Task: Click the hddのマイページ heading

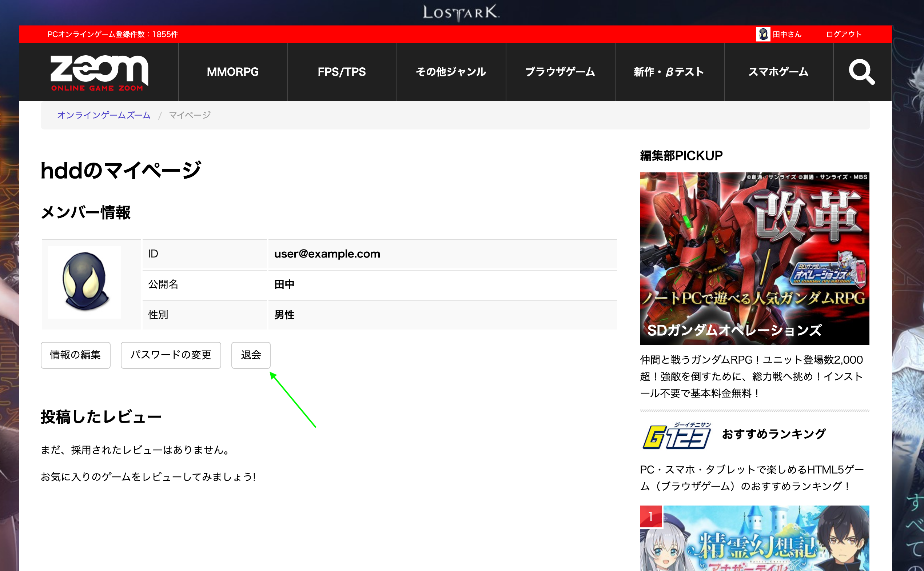Action: [x=121, y=171]
